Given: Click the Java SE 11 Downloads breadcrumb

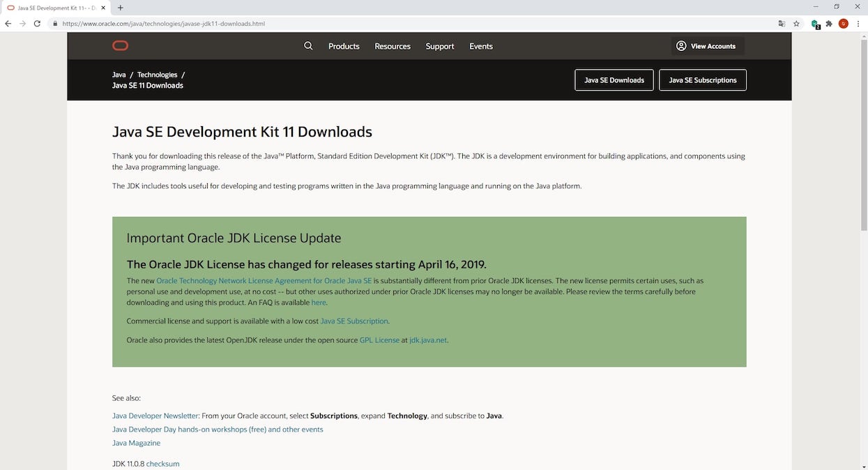Looking at the screenshot, I should click(148, 85).
